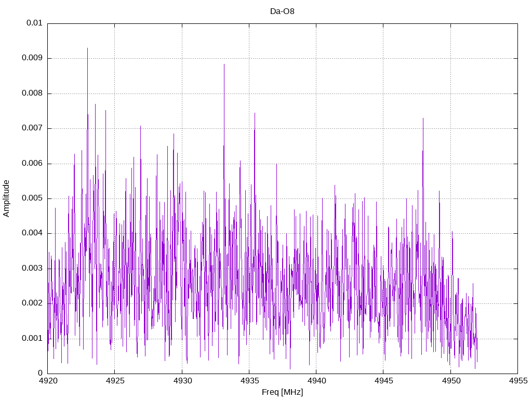Screen dimensions: 532x399
Task: Click y-axis tick label 0
Action: 41,374
